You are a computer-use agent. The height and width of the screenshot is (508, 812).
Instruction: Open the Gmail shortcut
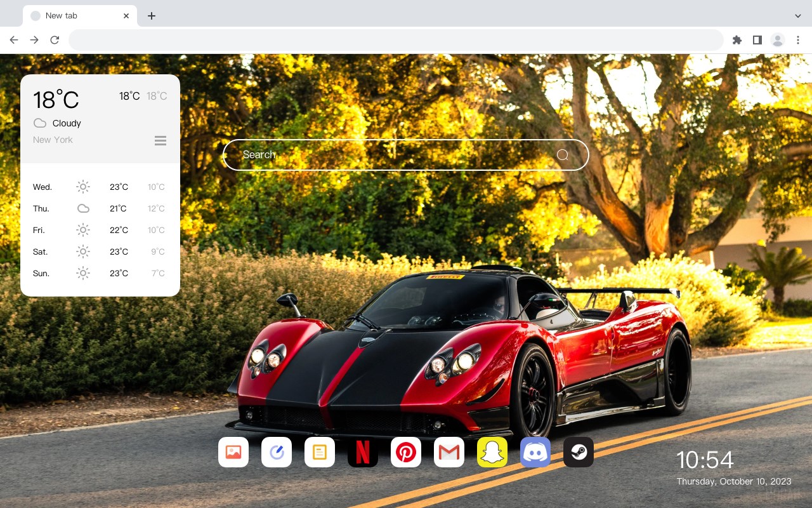pos(449,452)
